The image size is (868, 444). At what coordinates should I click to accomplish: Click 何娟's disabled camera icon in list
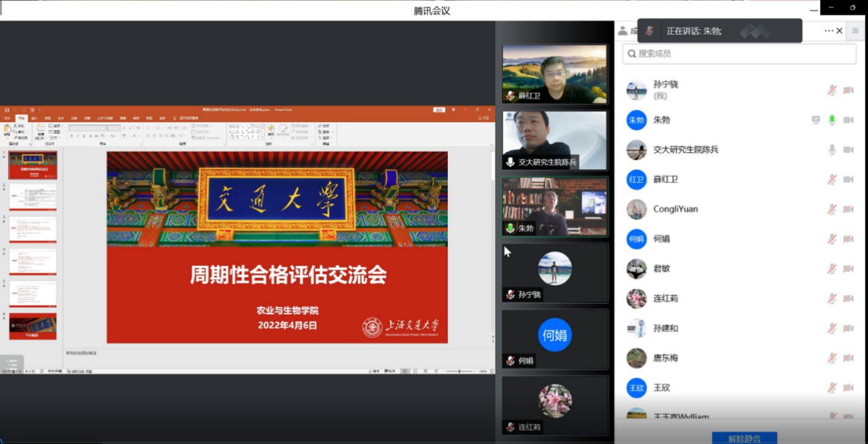pos(848,238)
